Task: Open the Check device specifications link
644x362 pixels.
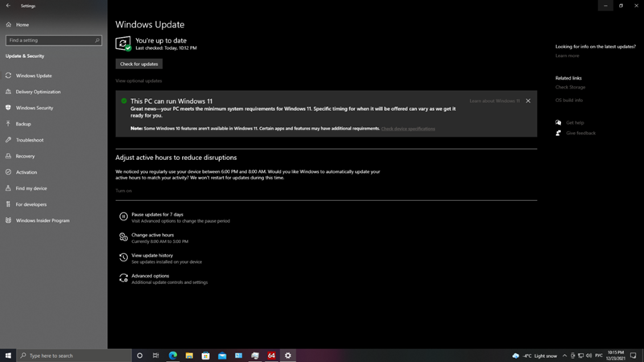Action: [408, 129]
